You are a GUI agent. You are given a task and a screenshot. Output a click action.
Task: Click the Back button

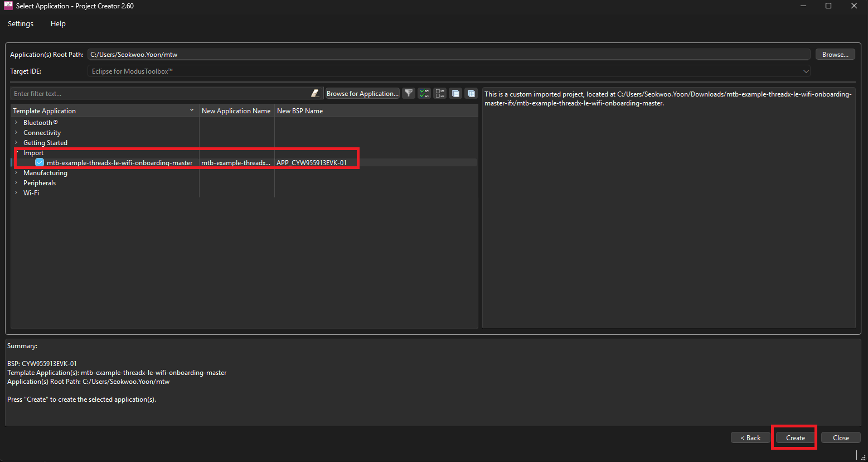point(750,438)
